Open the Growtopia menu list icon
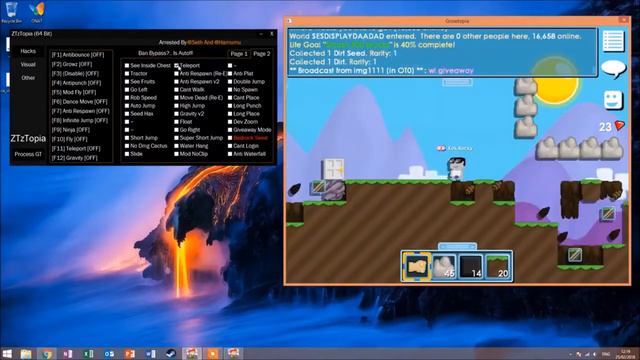Viewport: 640px width, 360px height. click(x=613, y=40)
